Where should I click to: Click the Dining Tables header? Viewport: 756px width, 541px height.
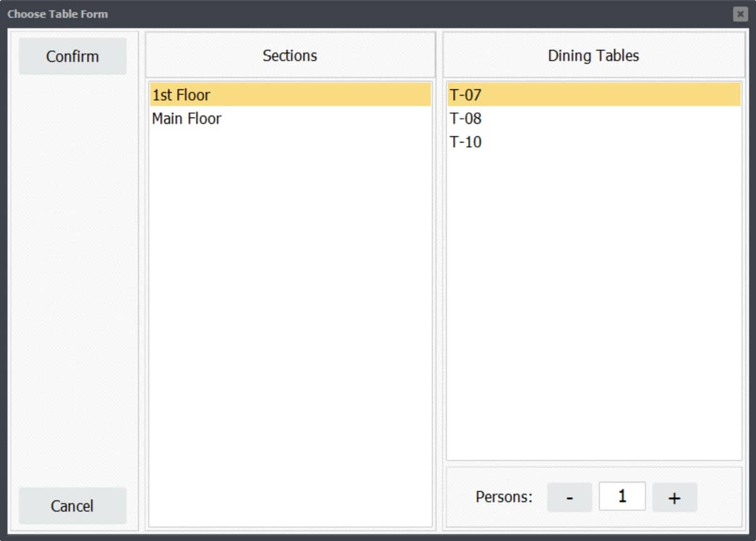pyautogui.click(x=594, y=55)
